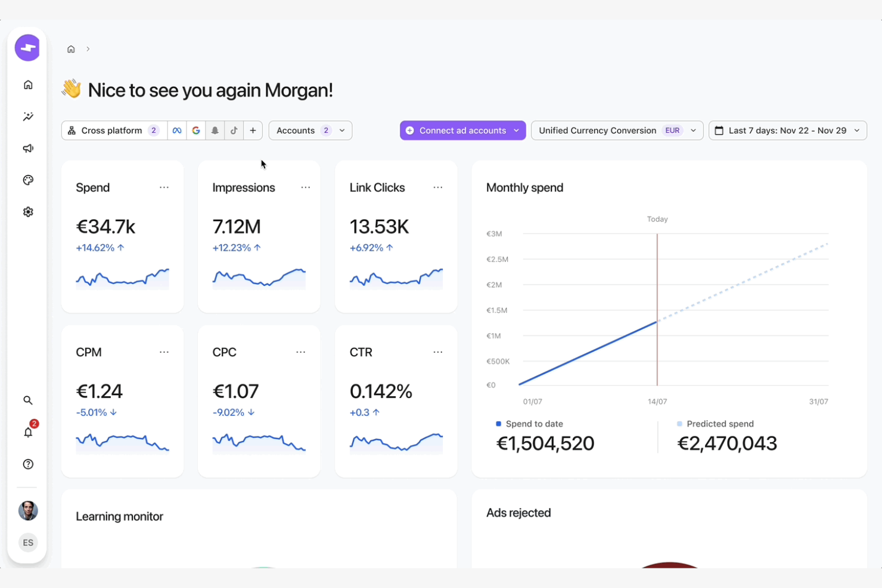Open search from the sidebar
The width and height of the screenshot is (882, 588).
pyautogui.click(x=27, y=400)
